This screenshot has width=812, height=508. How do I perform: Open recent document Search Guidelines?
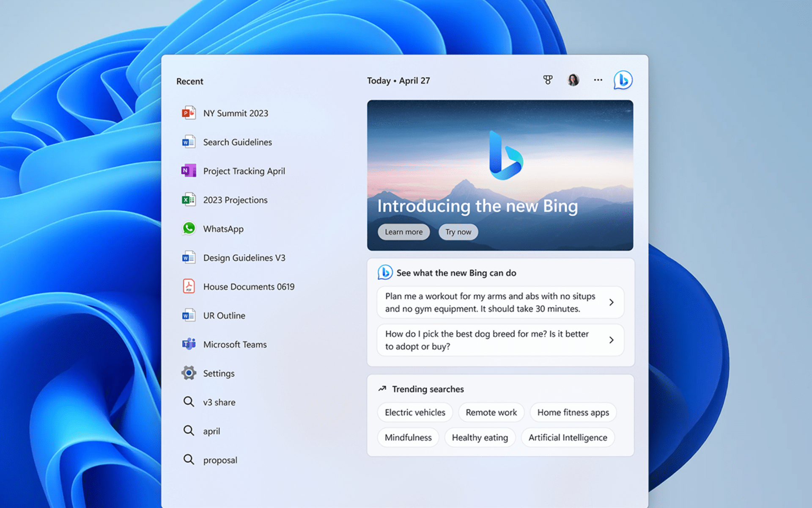[x=237, y=142]
